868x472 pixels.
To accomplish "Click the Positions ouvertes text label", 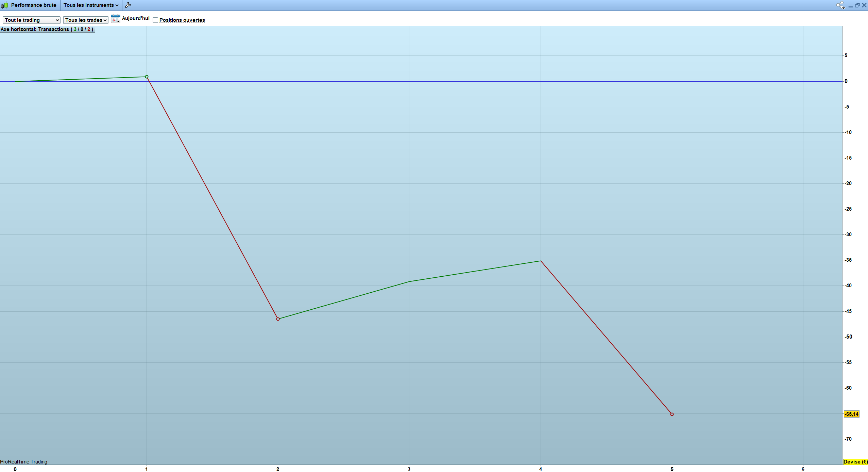I will (x=182, y=20).
